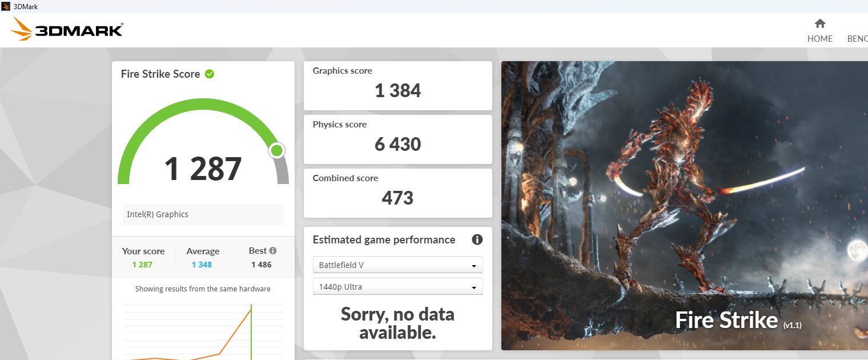This screenshot has width=868, height=360.
Task: Click the green checkmark beside Fire Strike Score
Action: pyautogui.click(x=210, y=74)
